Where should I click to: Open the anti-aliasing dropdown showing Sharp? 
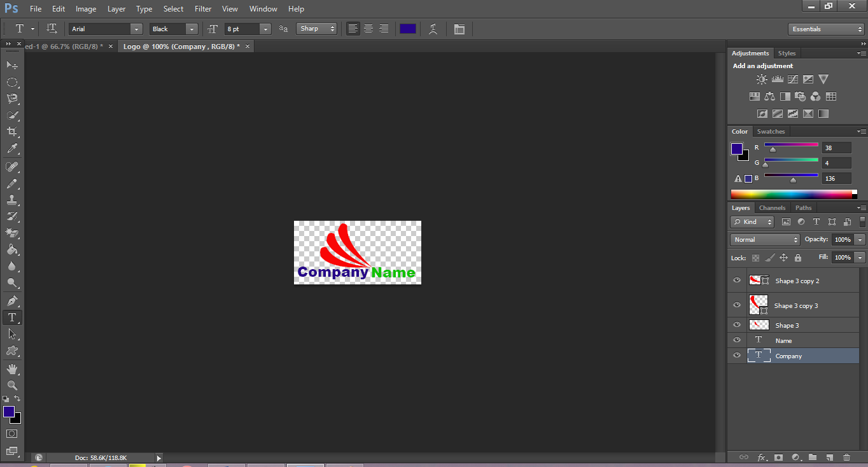[x=316, y=29]
